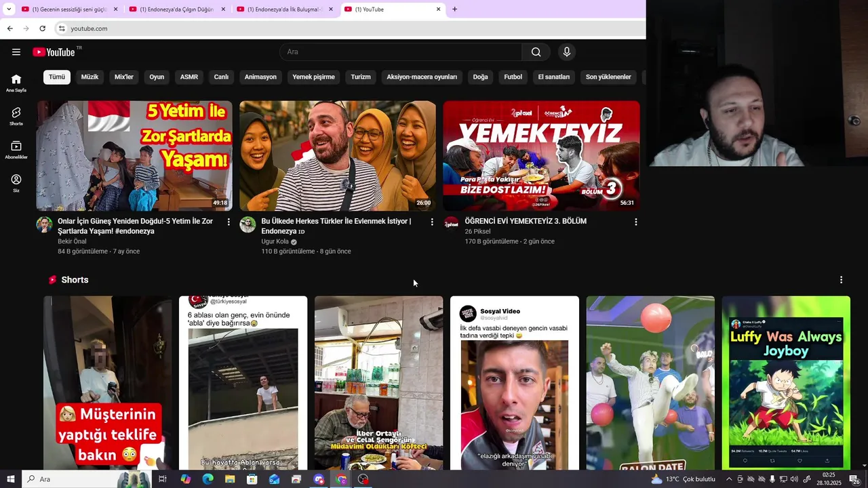
Task: Click the search magnifier button
Action: pos(536,52)
